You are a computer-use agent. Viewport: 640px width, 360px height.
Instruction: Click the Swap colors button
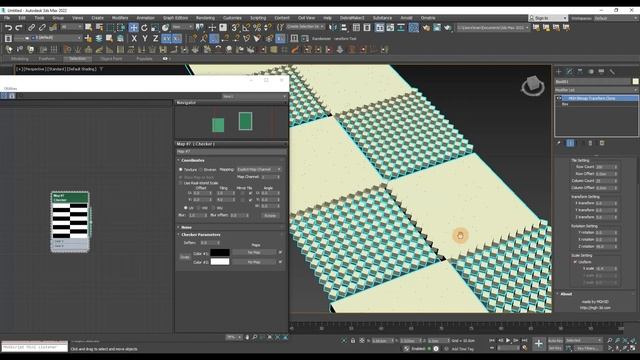(185, 257)
